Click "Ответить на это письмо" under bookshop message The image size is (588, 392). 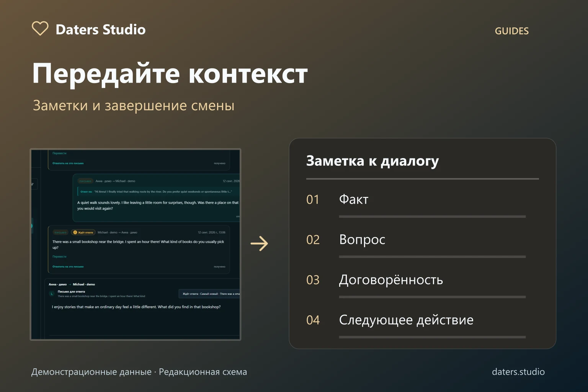tap(68, 266)
